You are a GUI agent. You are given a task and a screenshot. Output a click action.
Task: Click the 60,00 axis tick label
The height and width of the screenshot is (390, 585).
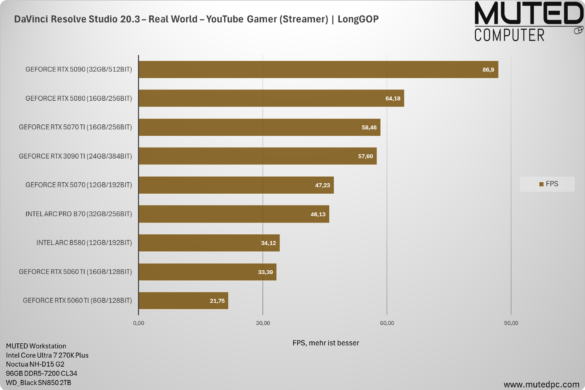[387, 323]
